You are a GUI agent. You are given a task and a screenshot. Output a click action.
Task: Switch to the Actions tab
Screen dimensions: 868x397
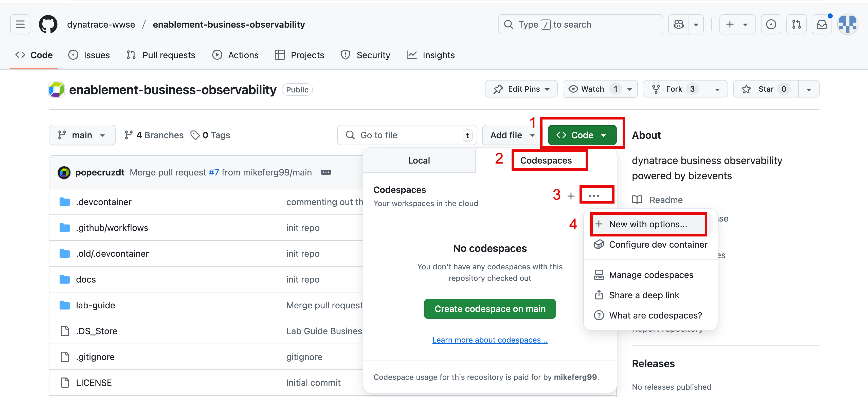pyautogui.click(x=235, y=55)
